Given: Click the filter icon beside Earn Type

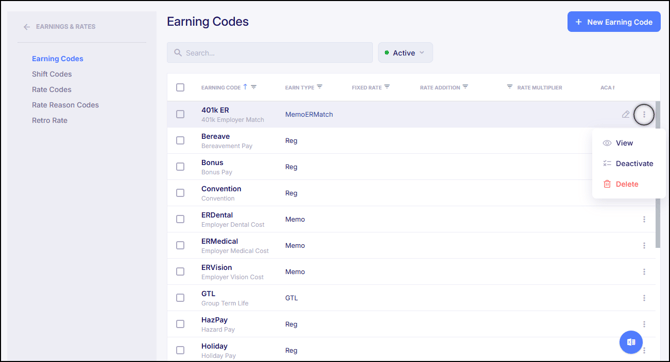Looking at the screenshot, I should coord(320,87).
